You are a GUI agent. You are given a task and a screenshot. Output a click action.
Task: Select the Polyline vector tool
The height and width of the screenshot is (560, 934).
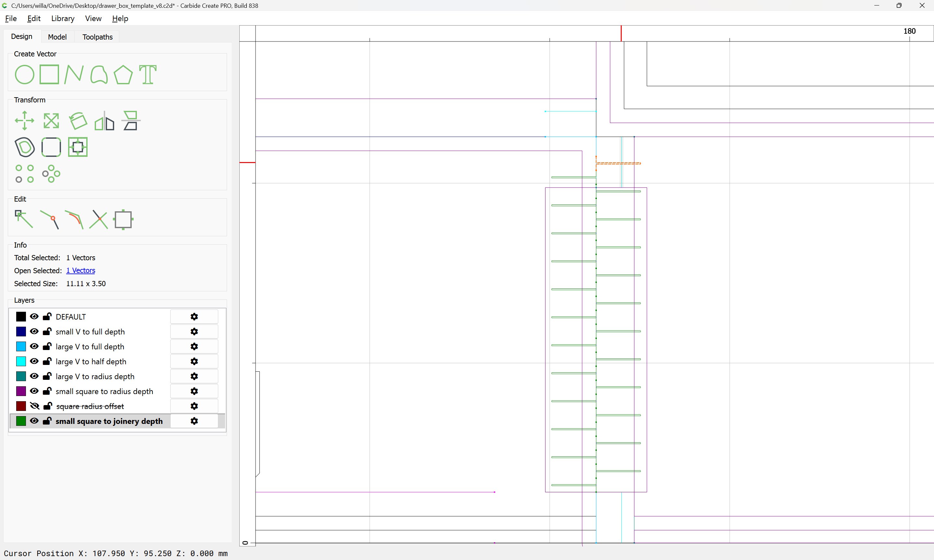74,74
